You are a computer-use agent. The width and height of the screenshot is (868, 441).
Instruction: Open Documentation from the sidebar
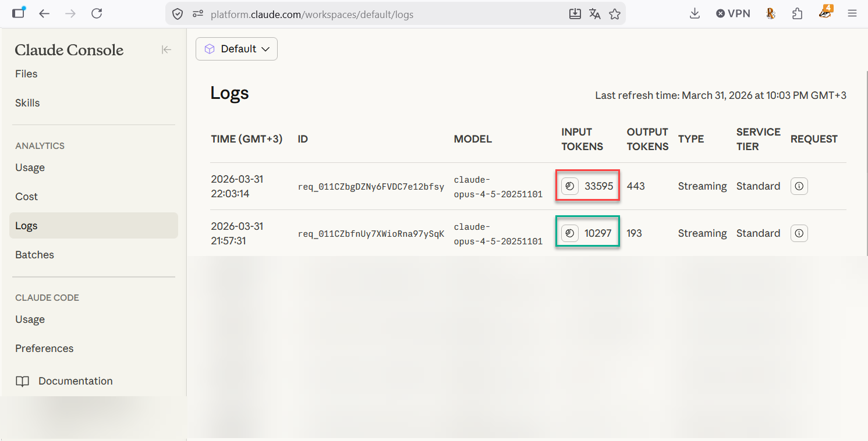pos(75,380)
